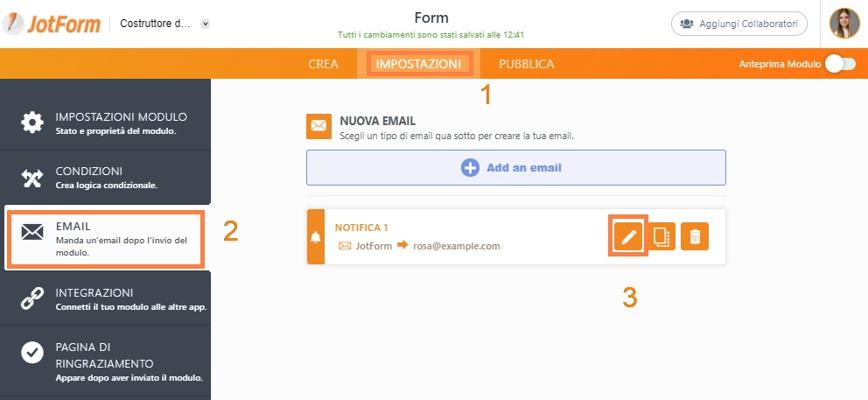Open the PUBBLICA tab

click(x=527, y=64)
